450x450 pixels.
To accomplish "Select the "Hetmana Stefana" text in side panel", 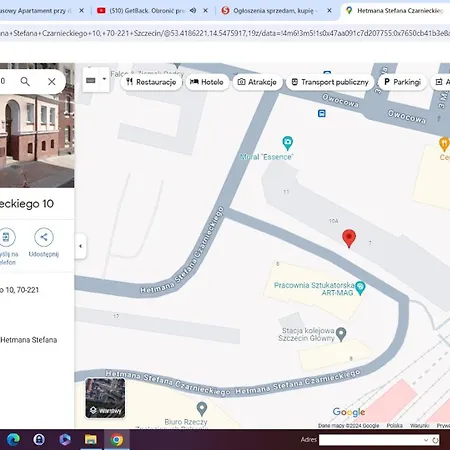I will [29, 340].
